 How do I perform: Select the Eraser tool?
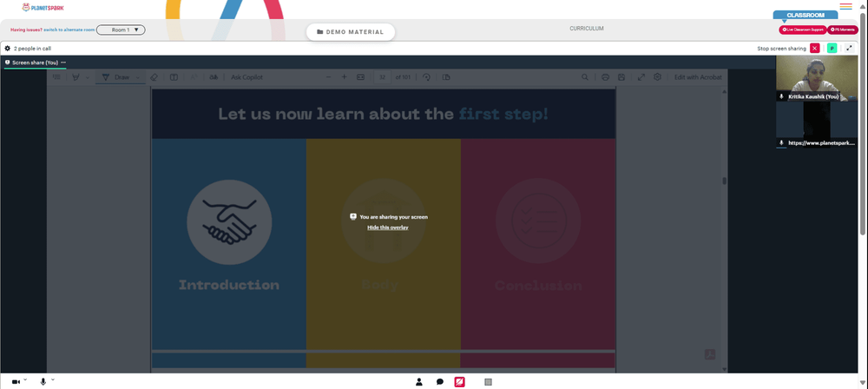click(154, 77)
